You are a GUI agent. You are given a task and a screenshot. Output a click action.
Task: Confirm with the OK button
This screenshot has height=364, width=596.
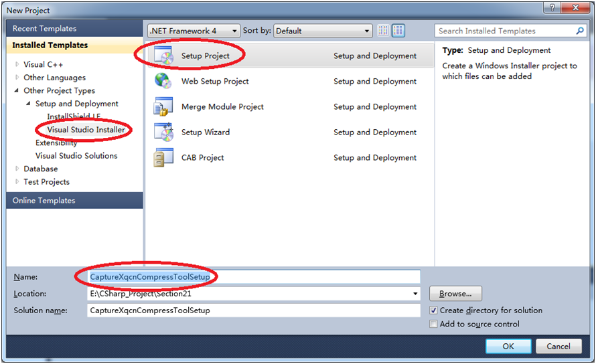pos(508,346)
